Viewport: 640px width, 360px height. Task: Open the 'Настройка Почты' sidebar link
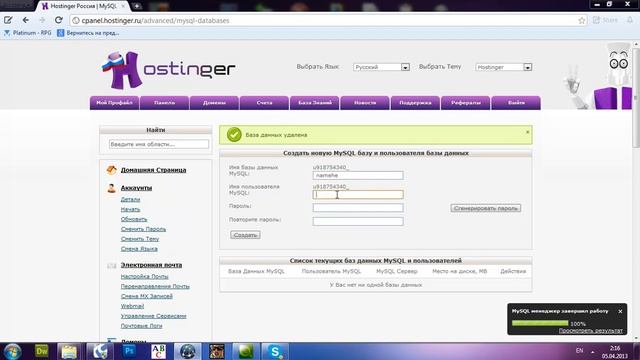(x=144, y=276)
